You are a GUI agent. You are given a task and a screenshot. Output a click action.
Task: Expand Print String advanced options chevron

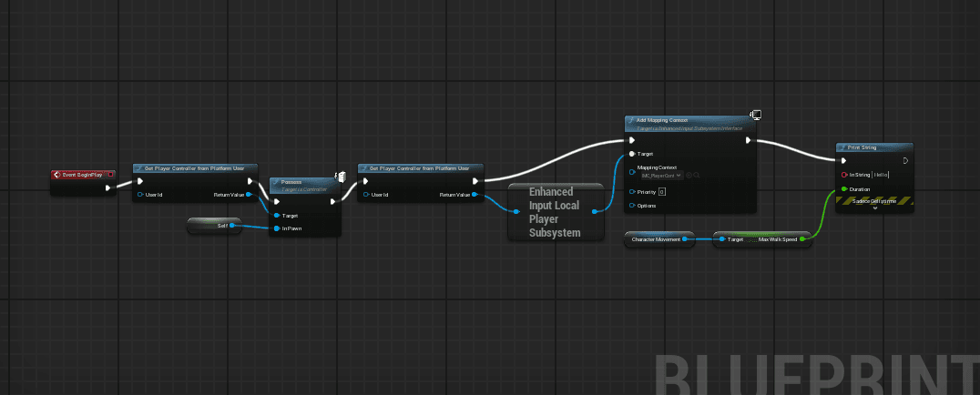(875, 208)
